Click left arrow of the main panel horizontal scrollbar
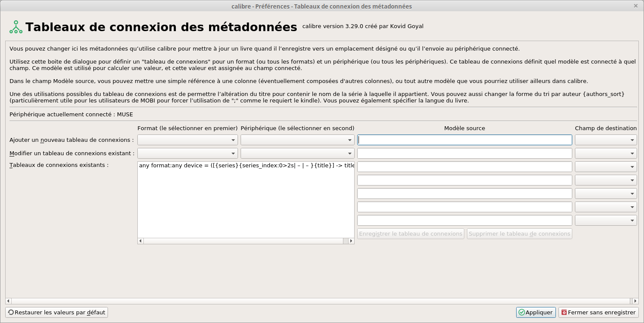 [x=8, y=301]
